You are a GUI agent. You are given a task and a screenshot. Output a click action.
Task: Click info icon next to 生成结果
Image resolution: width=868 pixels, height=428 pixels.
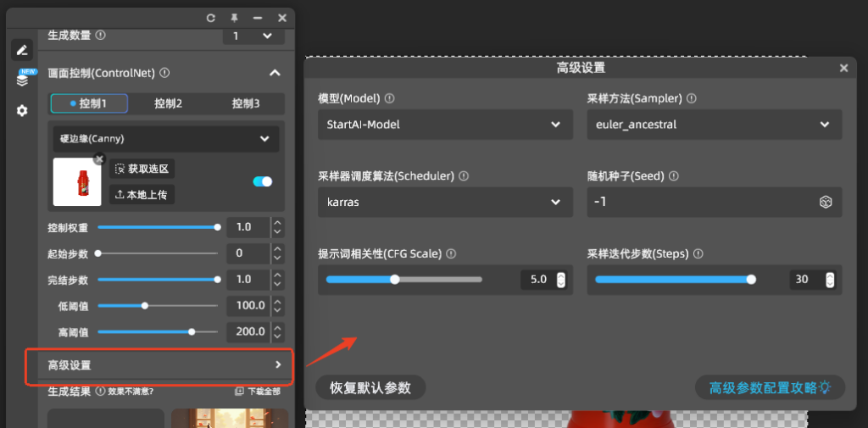pos(100,391)
